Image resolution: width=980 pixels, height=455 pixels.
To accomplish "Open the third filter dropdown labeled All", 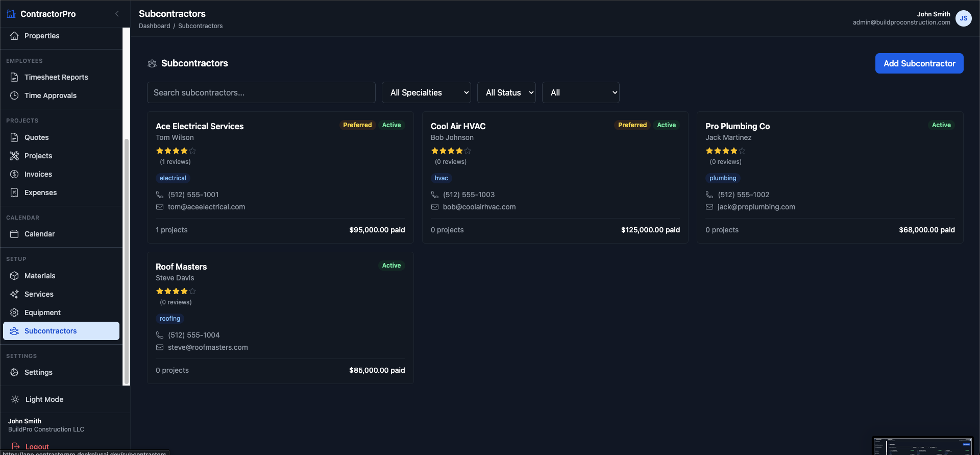I will tap(580, 92).
